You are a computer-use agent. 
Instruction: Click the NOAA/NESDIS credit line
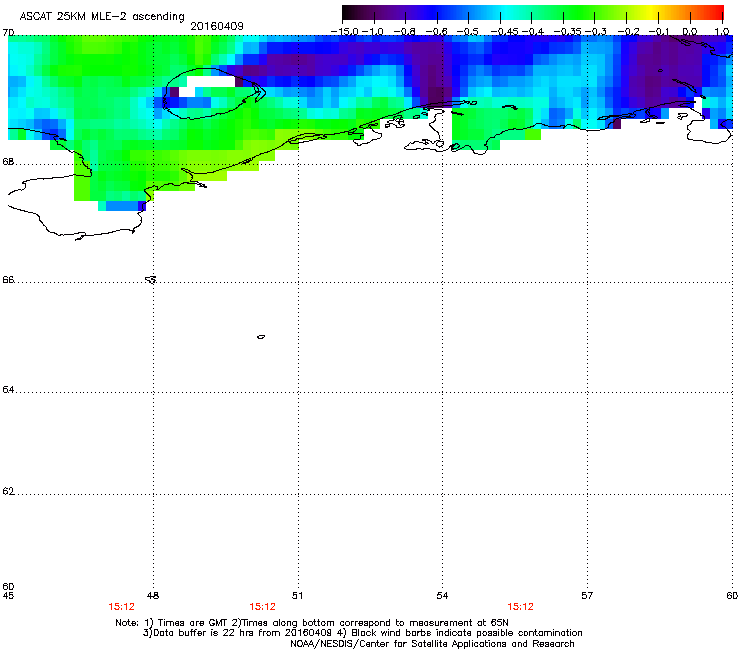point(432,644)
